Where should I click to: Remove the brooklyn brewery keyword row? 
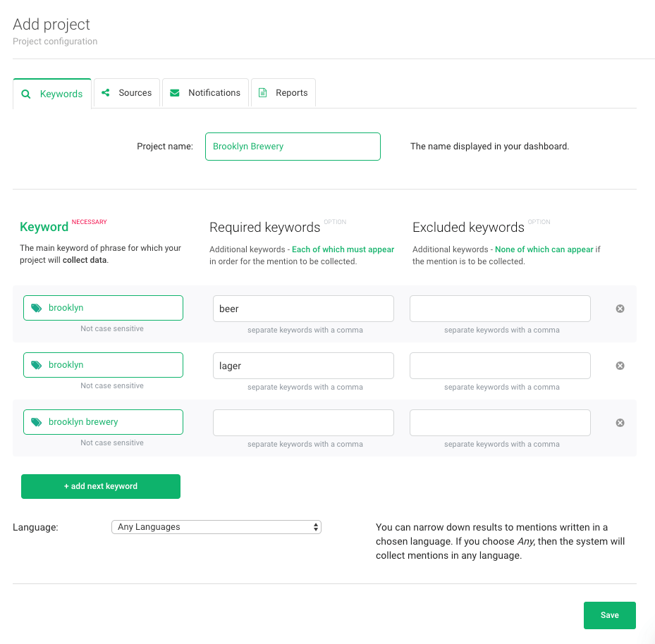click(x=620, y=423)
